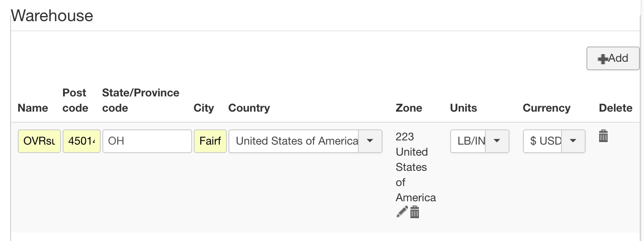Viewport: 644px width, 241px height.
Task: Click the Currency column header
Action: click(546, 108)
